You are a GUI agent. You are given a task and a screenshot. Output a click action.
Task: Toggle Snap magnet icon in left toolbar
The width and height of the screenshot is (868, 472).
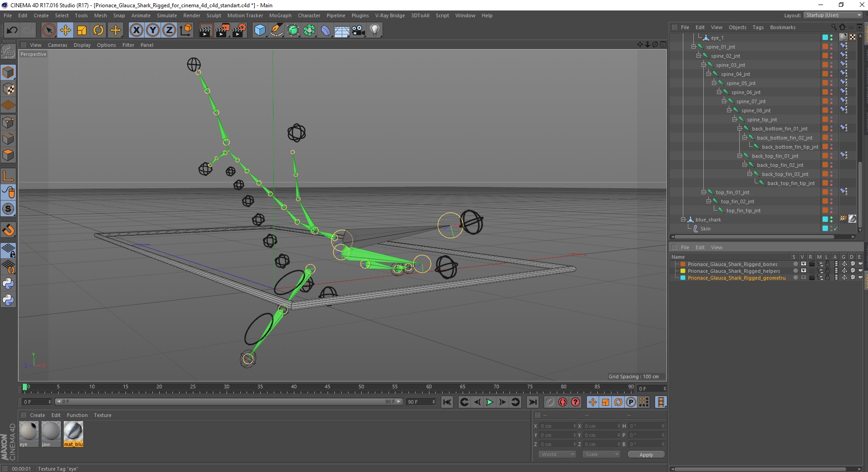pos(8,230)
